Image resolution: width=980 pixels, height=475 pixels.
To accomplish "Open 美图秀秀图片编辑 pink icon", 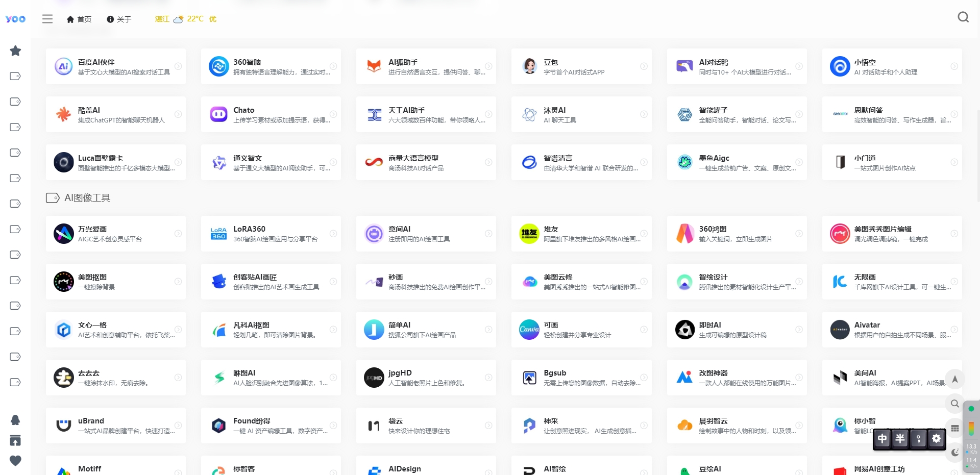I will 840,234.
